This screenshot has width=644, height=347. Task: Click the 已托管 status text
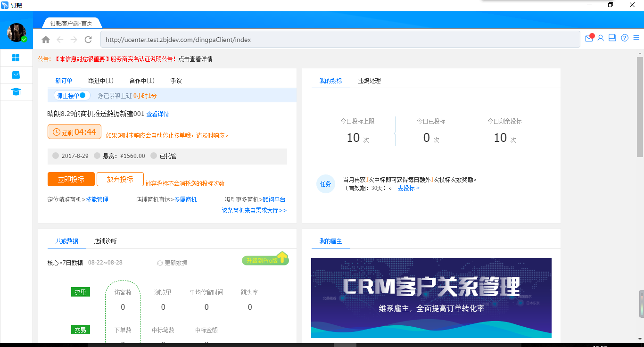tap(168, 156)
